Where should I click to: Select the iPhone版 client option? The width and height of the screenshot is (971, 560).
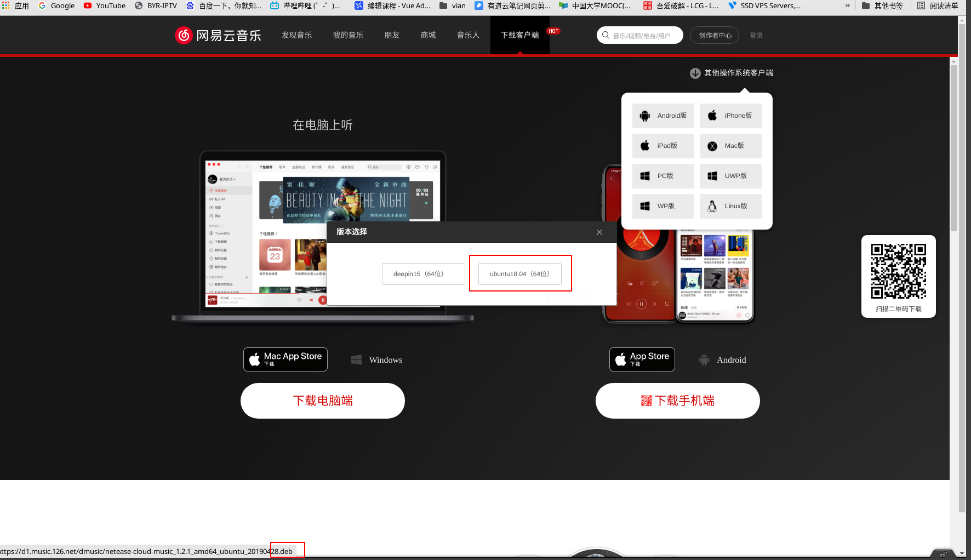tap(730, 116)
